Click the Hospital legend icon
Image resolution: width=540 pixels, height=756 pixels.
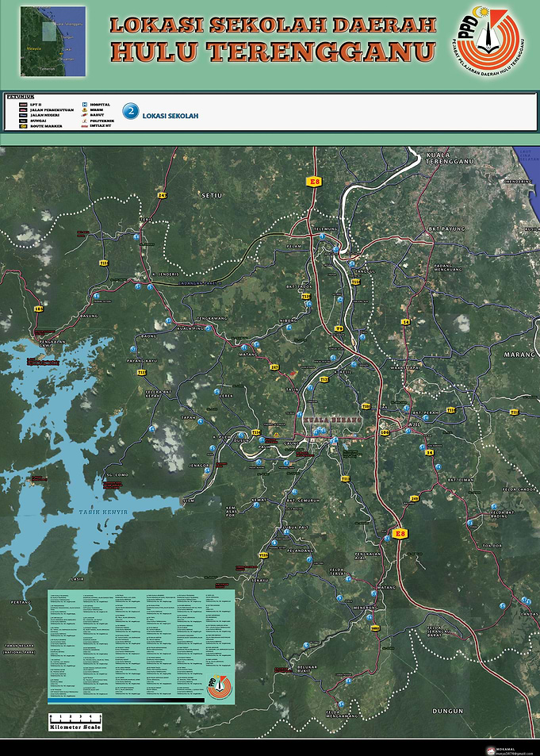tap(84, 104)
